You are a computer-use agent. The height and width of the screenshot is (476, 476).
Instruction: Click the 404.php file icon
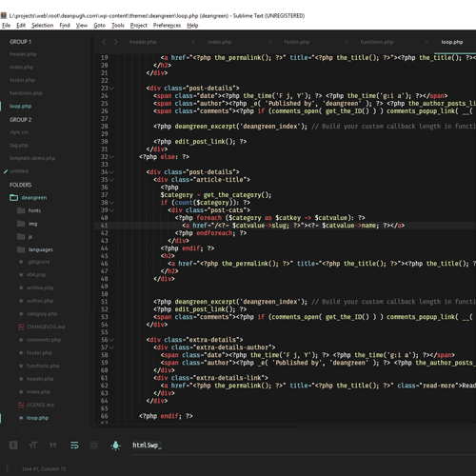pos(21,275)
